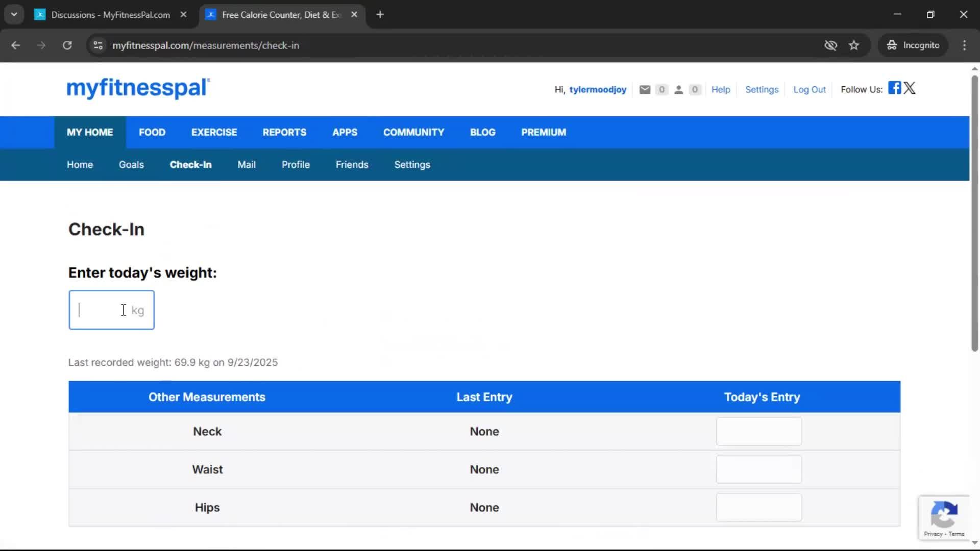
Task: Open the mail envelope icon
Action: [x=645, y=89]
